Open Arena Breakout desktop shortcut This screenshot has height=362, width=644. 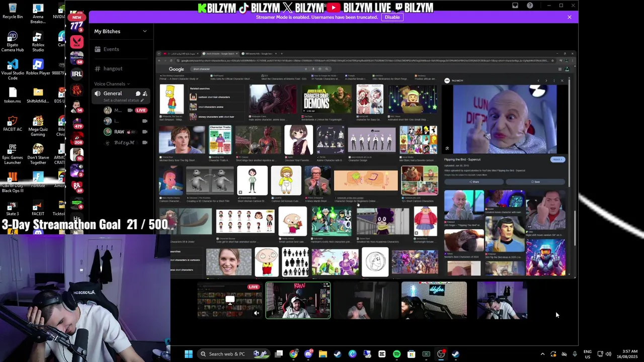click(38, 14)
